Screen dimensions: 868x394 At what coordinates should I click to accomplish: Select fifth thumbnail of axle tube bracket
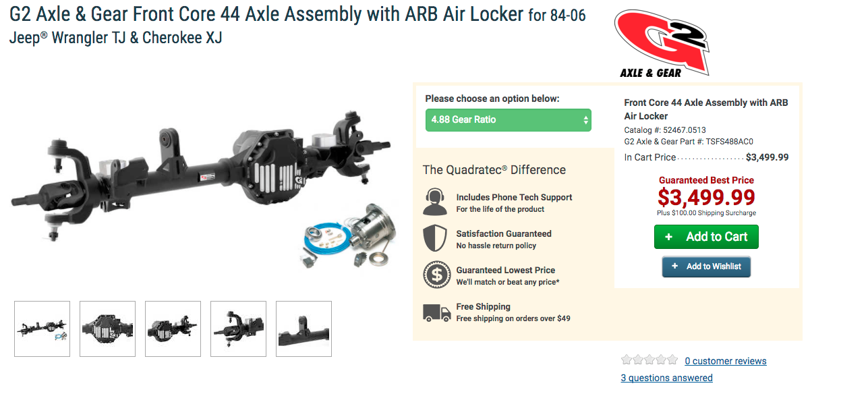(x=303, y=329)
